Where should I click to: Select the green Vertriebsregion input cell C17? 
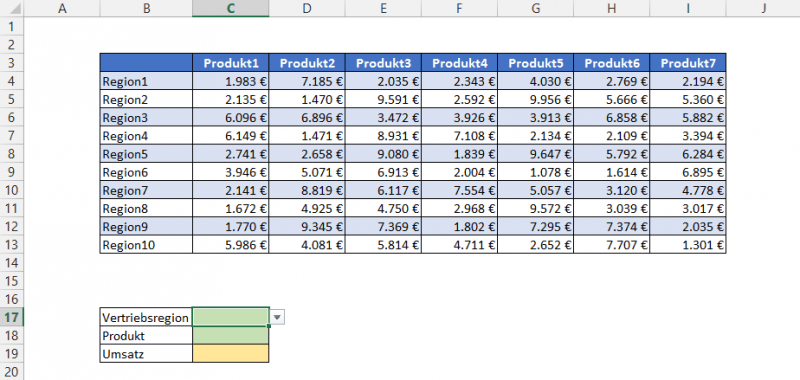tap(231, 317)
